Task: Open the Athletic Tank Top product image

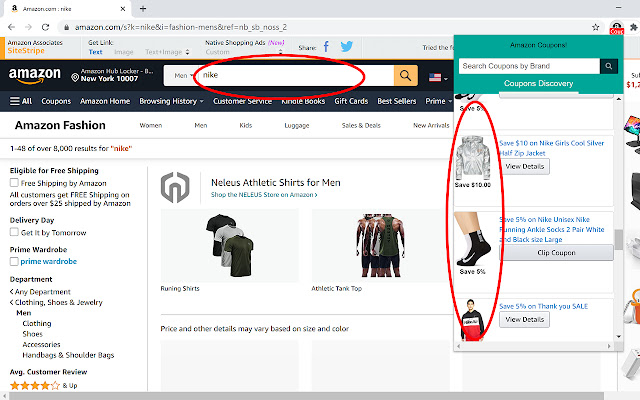Action: point(380,246)
